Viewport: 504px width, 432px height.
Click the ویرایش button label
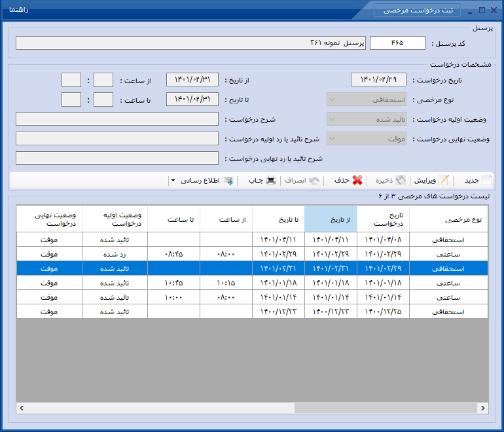tap(425, 181)
